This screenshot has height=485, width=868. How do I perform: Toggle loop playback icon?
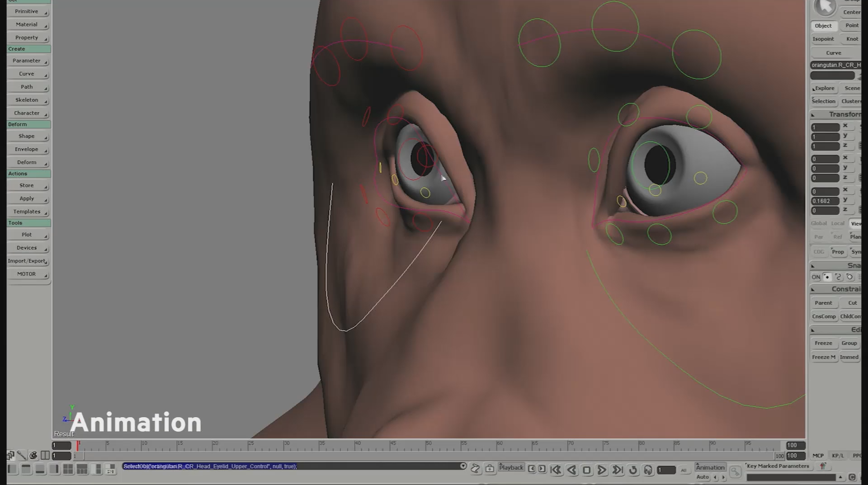tap(633, 470)
